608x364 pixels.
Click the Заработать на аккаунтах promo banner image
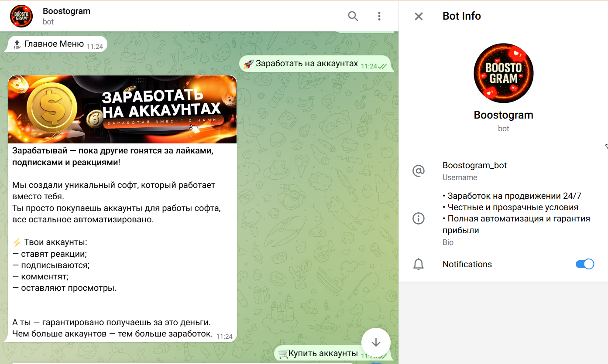(x=122, y=109)
